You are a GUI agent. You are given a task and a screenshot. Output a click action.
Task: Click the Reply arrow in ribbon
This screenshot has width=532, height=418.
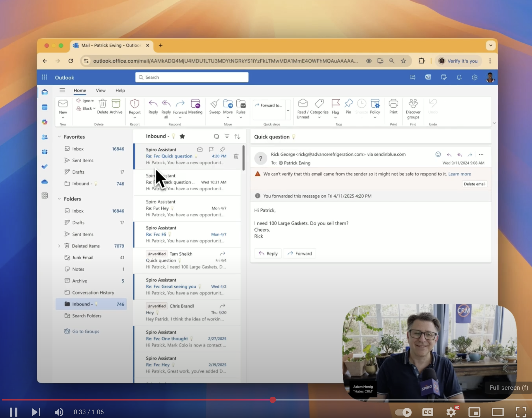coord(153,104)
